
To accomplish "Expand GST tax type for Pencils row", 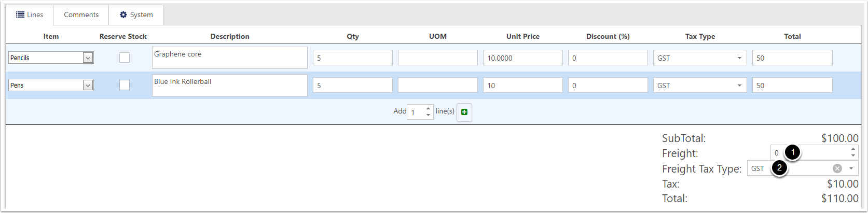I will coord(700,58).
